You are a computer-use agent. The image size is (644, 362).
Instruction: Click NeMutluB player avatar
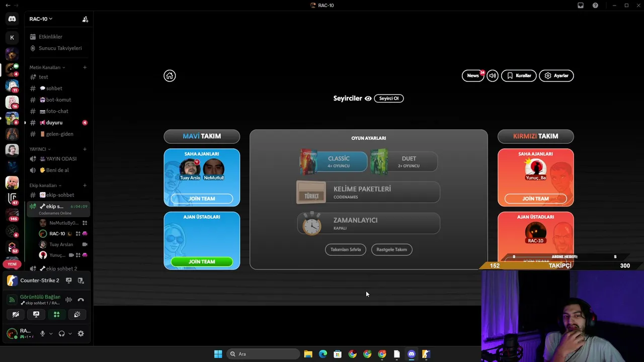pyautogui.click(x=214, y=169)
